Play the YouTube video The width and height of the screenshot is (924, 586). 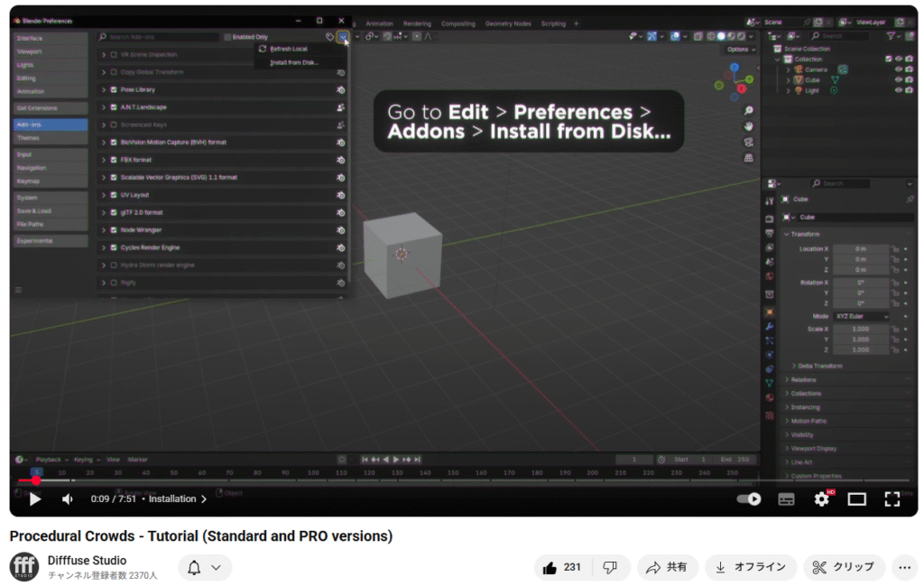[35, 498]
